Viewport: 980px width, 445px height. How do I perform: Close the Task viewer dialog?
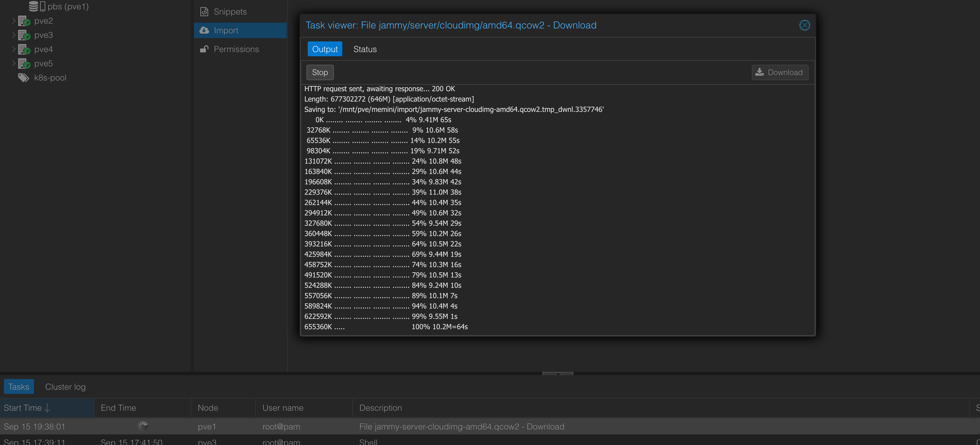tap(804, 25)
